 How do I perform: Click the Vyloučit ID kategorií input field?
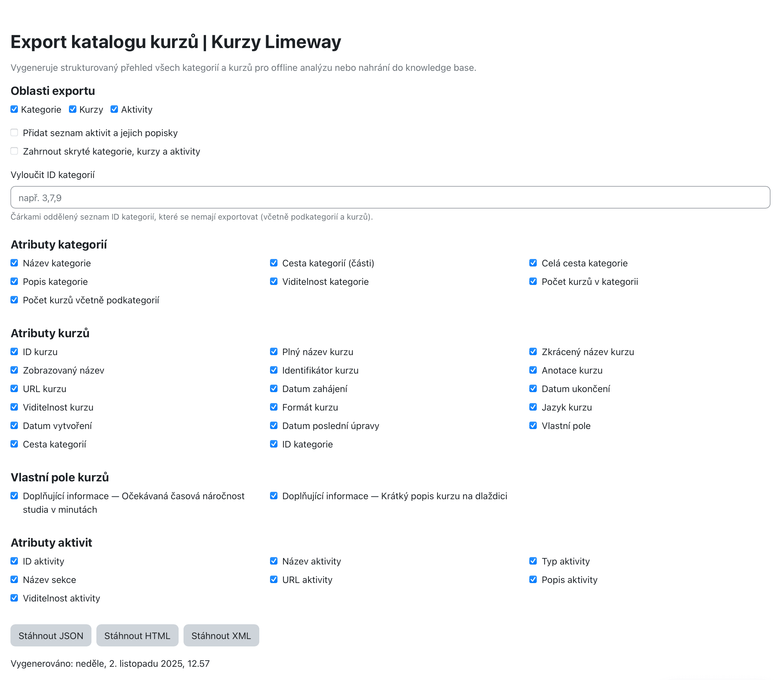[390, 198]
